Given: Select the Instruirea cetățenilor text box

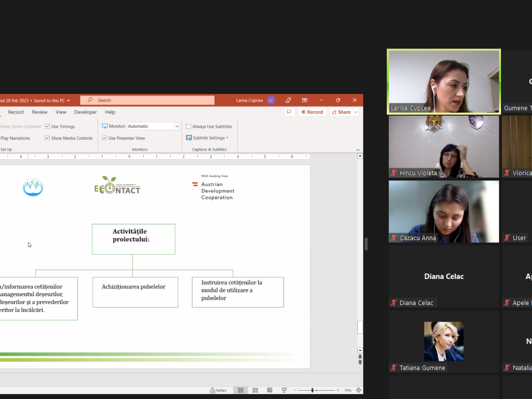Looking at the screenshot, I should [x=238, y=292].
